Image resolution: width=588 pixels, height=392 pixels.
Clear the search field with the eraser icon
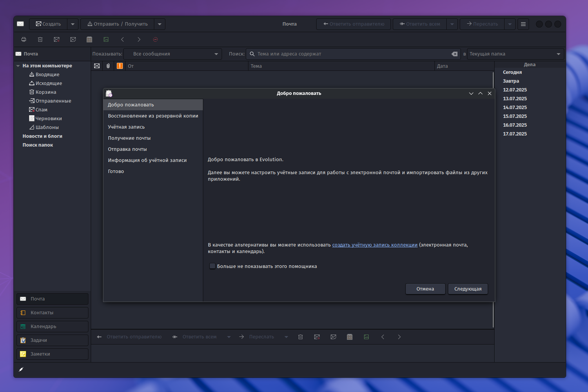[x=454, y=54]
